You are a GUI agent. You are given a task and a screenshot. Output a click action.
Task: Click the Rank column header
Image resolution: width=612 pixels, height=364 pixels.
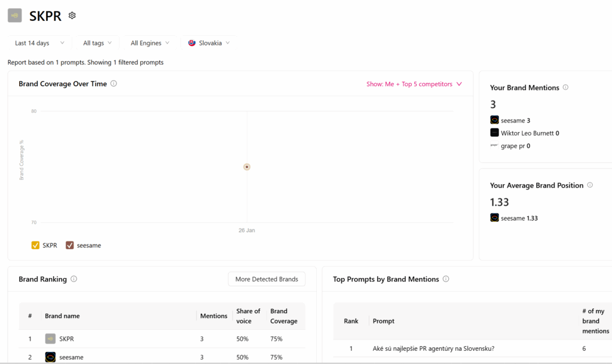coord(351,321)
